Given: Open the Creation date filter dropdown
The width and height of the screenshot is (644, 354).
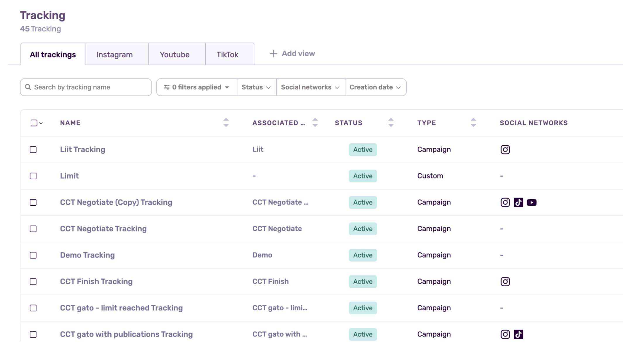Looking at the screenshot, I should (x=375, y=87).
